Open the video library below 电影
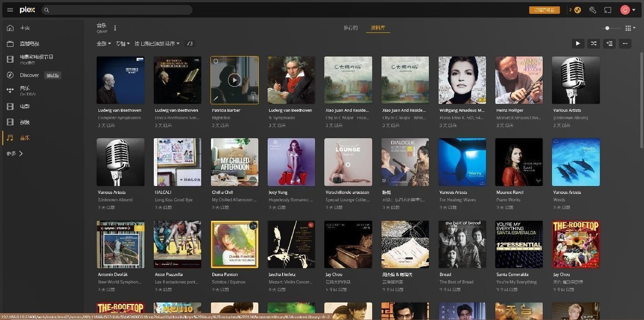Image resolution: width=644 pixels, height=320 pixels. pos(10,122)
